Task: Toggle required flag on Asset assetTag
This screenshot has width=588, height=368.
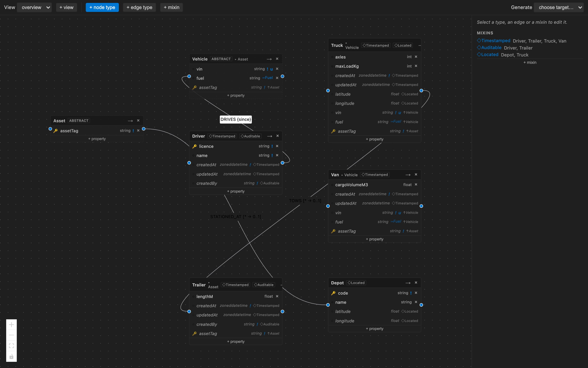Action: click(x=133, y=131)
